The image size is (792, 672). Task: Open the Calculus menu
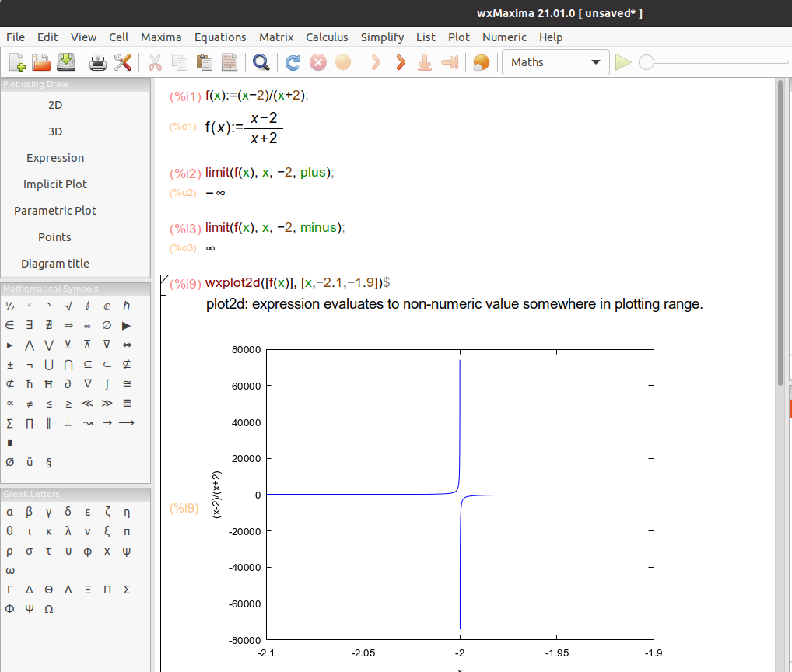(x=327, y=37)
